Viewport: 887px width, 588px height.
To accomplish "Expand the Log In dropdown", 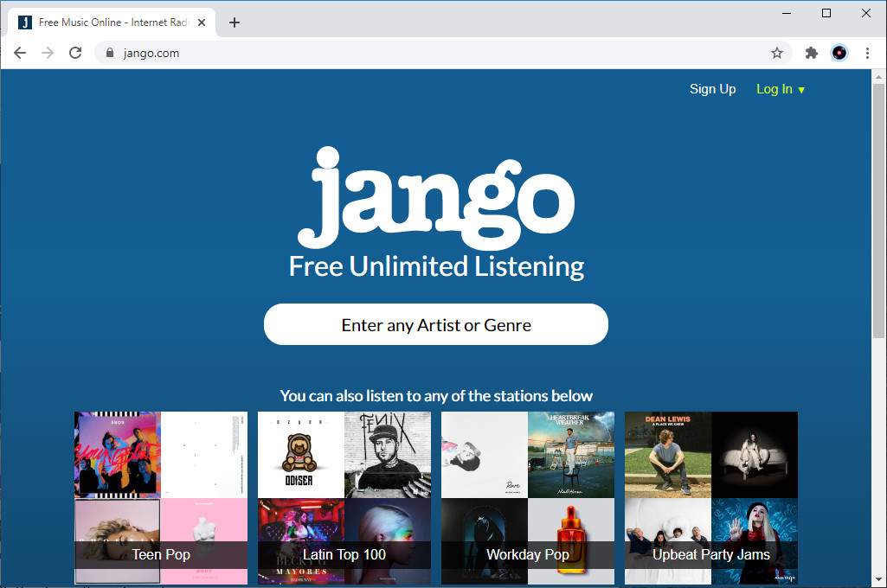I will coord(780,89).
